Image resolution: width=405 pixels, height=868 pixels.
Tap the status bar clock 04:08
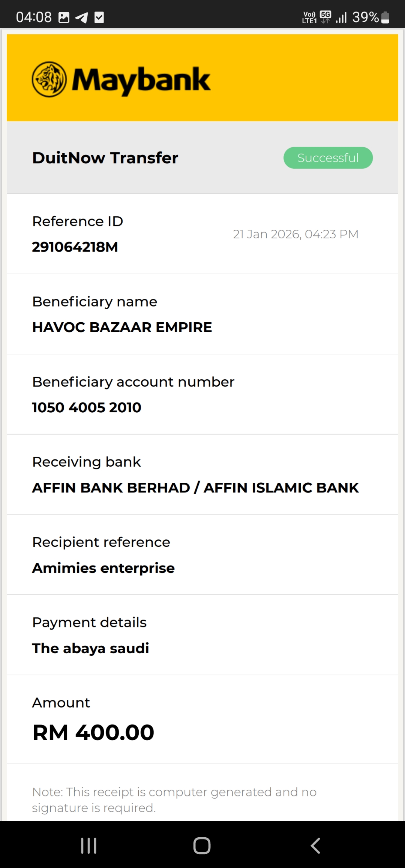34,17
